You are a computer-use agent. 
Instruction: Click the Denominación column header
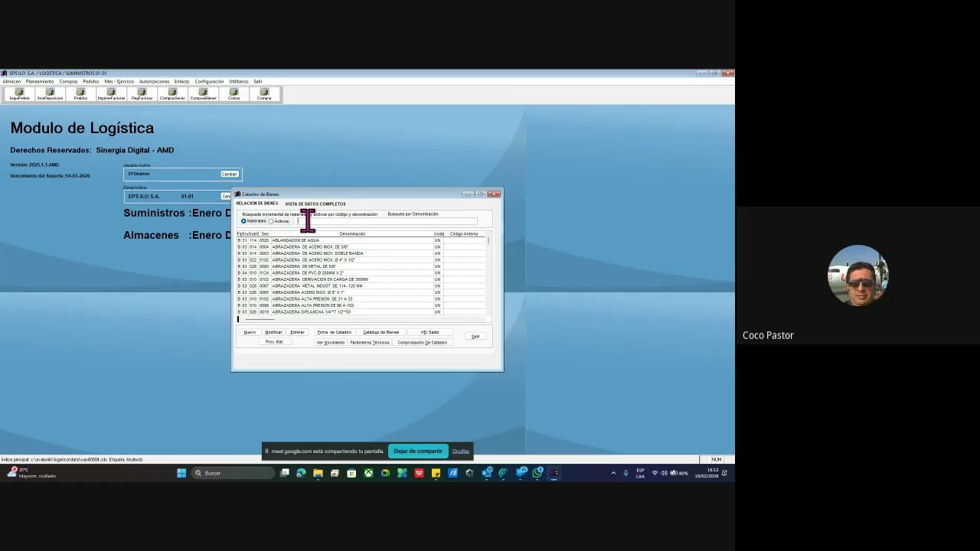click(352, 233)
